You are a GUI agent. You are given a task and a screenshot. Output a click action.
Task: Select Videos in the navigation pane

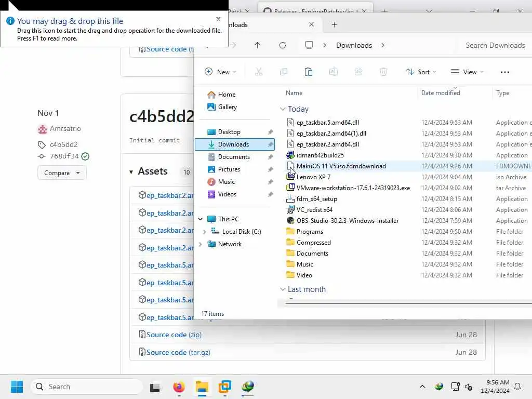coord(227,194)
